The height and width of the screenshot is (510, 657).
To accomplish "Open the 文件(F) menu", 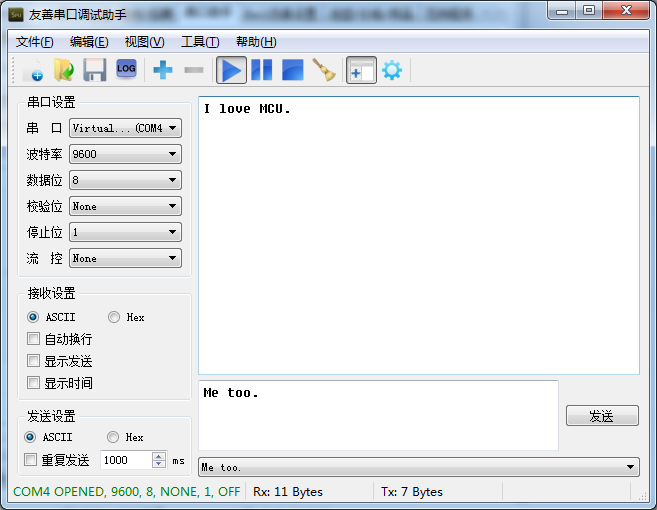I will click(x=34, y=41).
